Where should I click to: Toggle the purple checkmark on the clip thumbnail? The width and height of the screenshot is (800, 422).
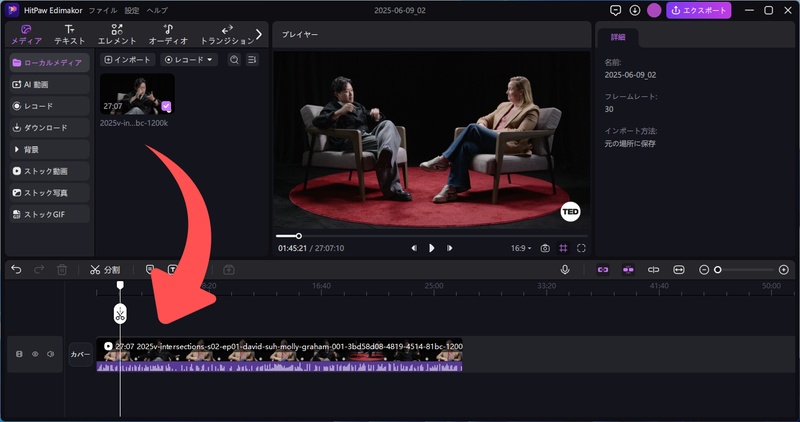166,106
